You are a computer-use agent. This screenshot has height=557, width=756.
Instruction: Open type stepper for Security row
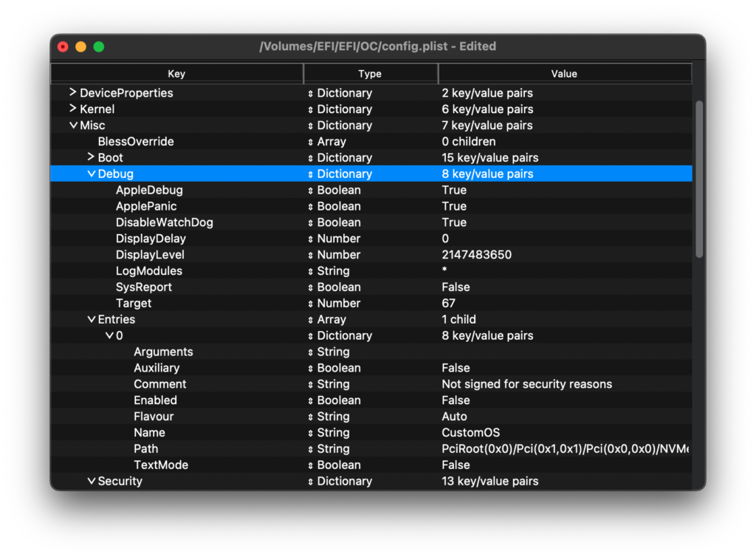click(x=311, y=482)
